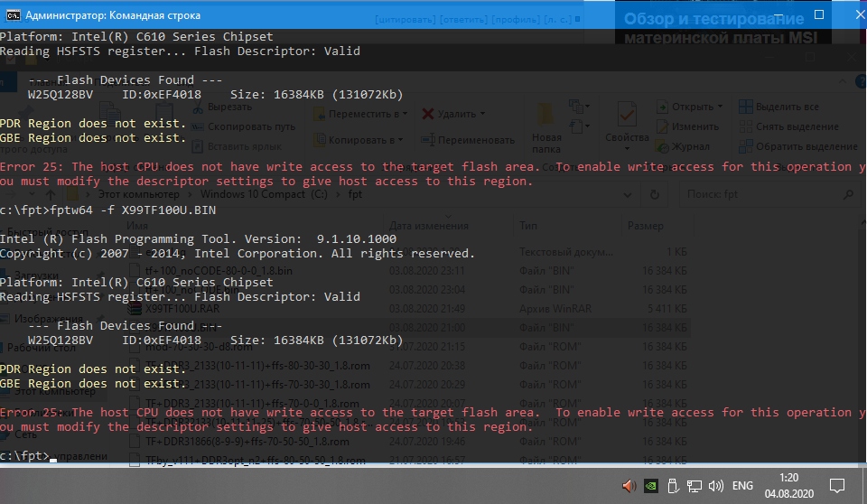Click the Свойства checkmark icon

tap(627, 115)
